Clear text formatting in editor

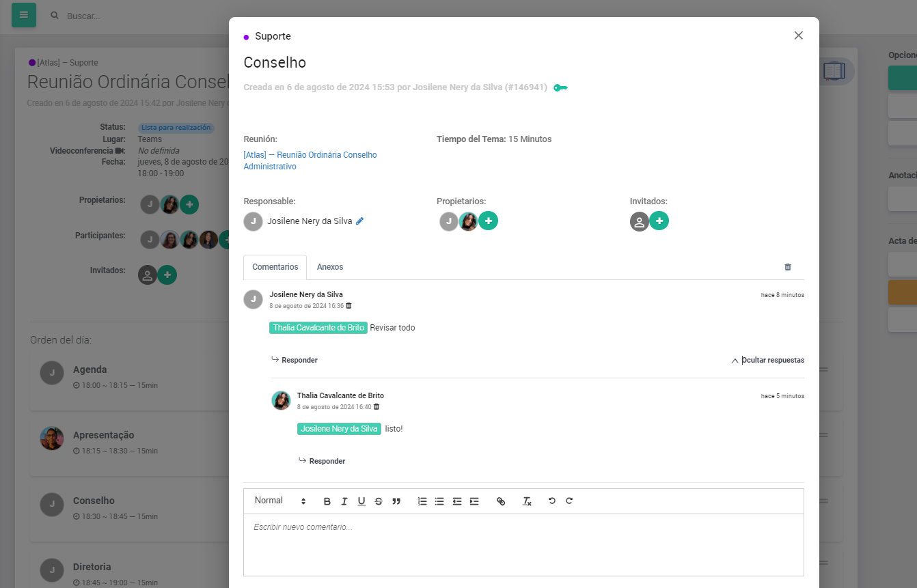[x=527, y=501]
